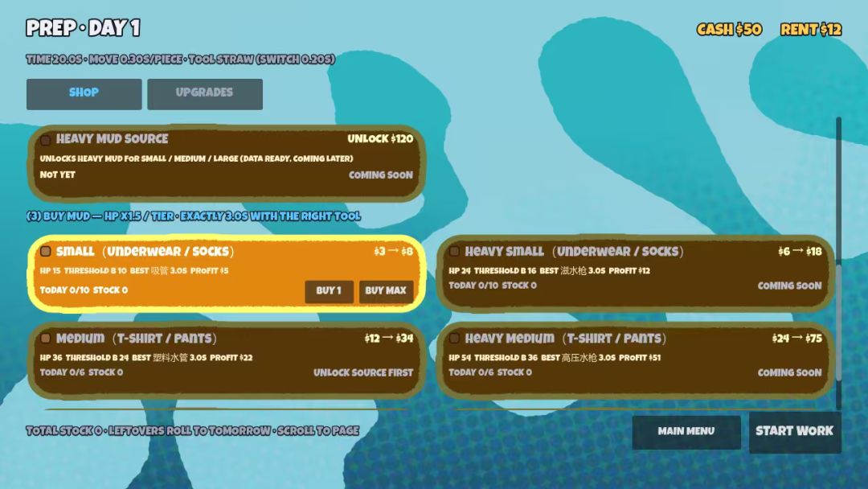The height and width of the screenshot is (489, 868).
Task: Click the Heavy Small 'Coming Soon' label
Action: coord(790,286)
